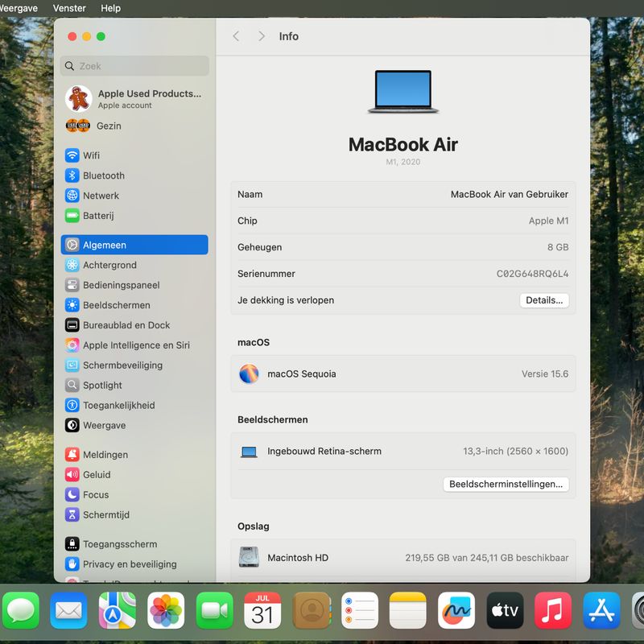Launch FaceTime from the Dock
This screenshot has width=644, height=644.
coord(214,611)
